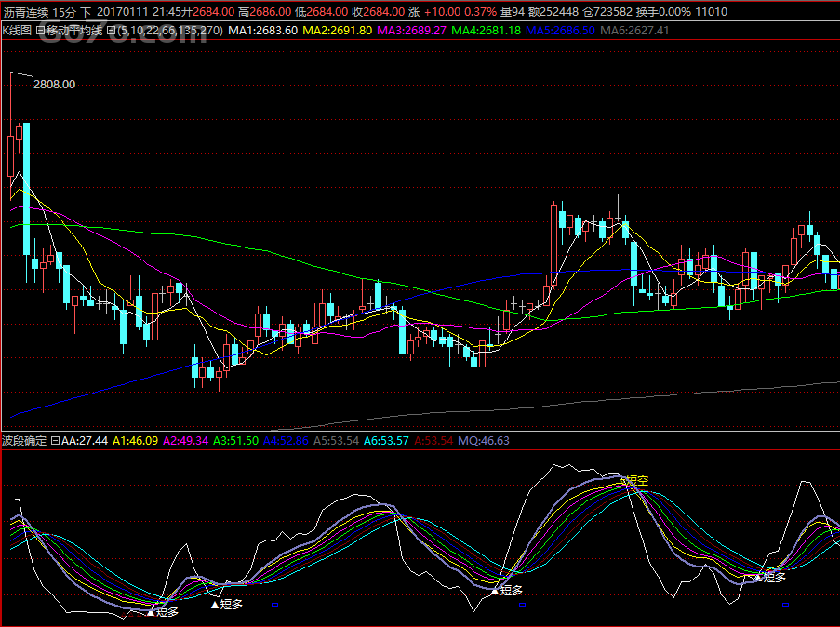Click the K线图 chart label

click(x=17, y=31)
